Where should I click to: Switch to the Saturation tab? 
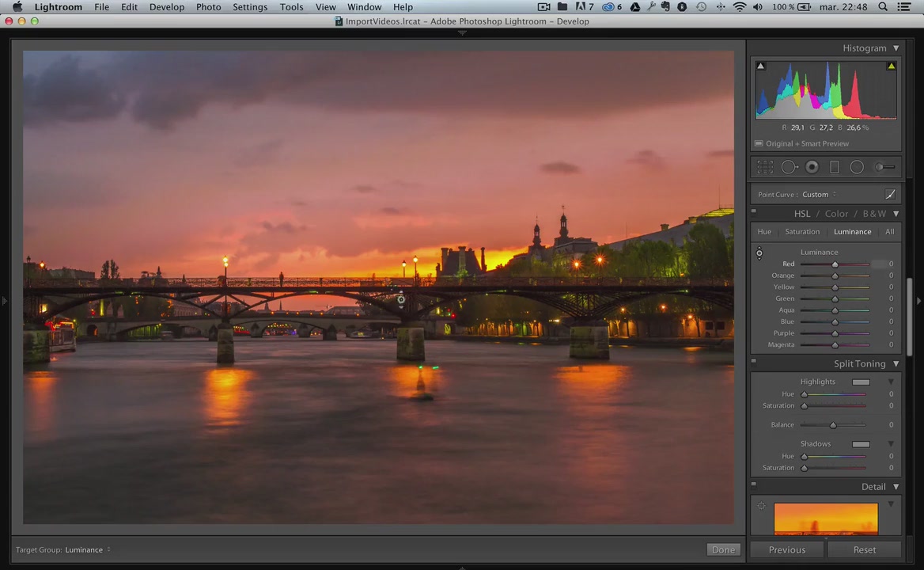[802, 232]
